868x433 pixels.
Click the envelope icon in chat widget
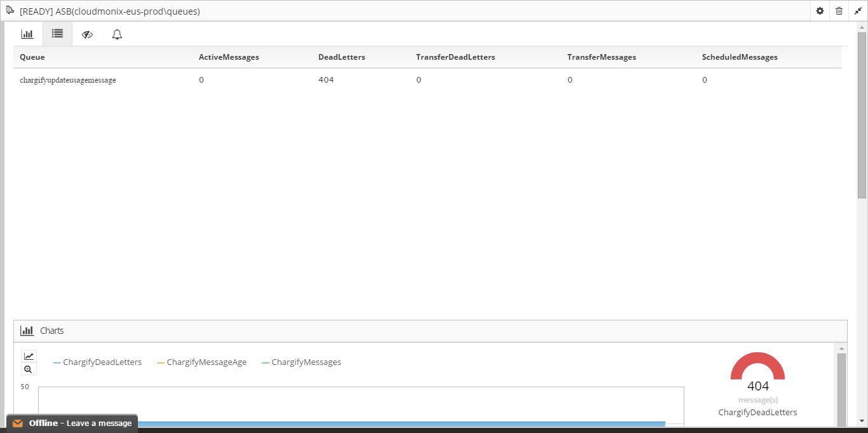[x=18, y=423]
